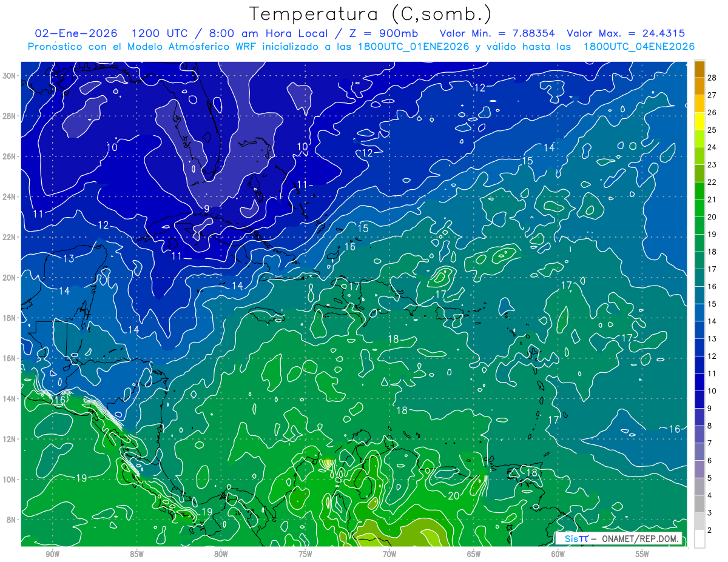Viewport: 728px width, 562px height.
Task: Click the '60W' longitude label
Action: (x=558, y=554)
